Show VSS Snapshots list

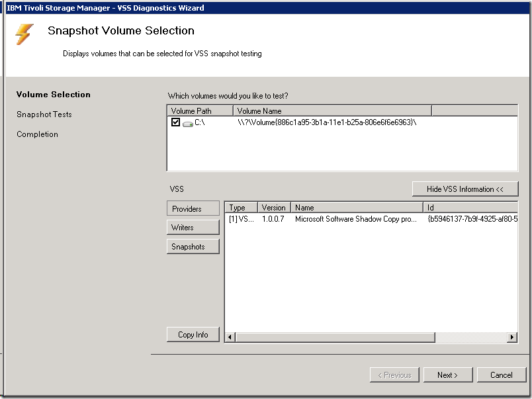click(193, 247)
